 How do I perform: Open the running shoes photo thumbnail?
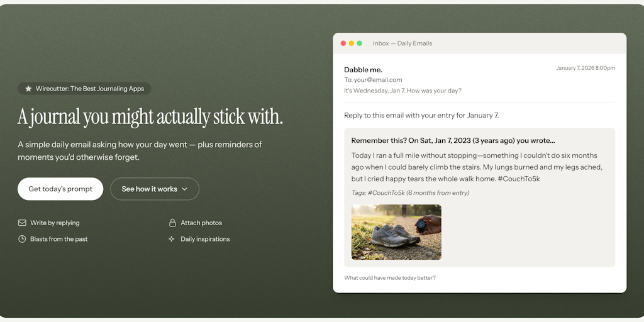pyautogui.click(x=396, y=232)
